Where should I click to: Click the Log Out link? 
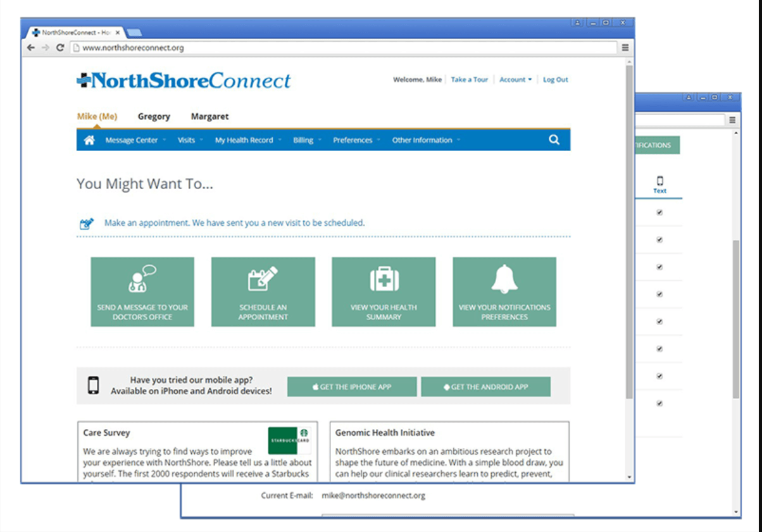point(556,80)
